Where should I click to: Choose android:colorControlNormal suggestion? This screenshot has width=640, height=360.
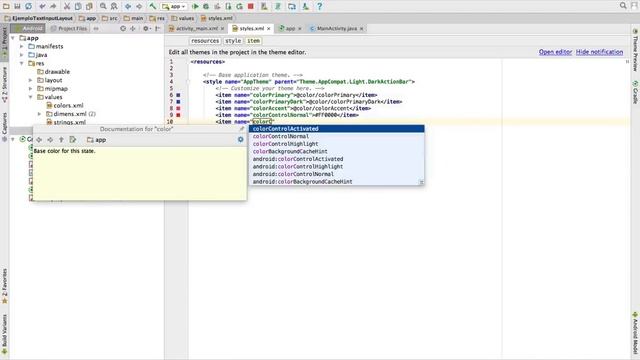coord(337,174)
